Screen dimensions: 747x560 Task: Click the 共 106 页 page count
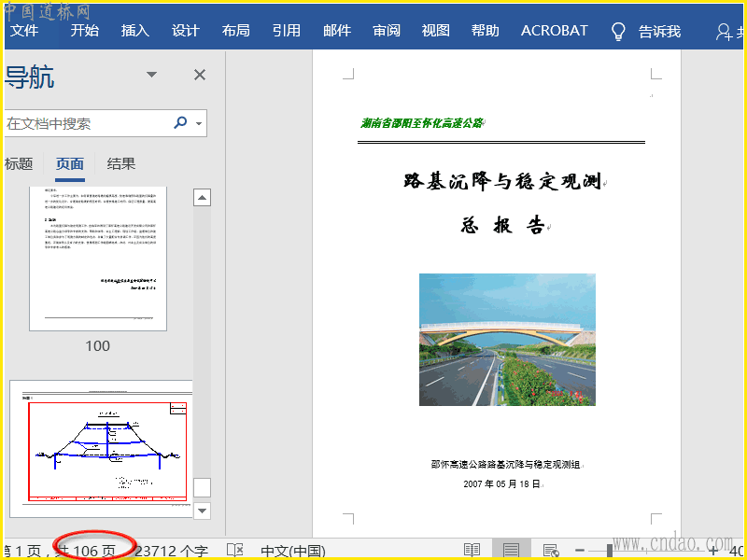tap(85, 552)
